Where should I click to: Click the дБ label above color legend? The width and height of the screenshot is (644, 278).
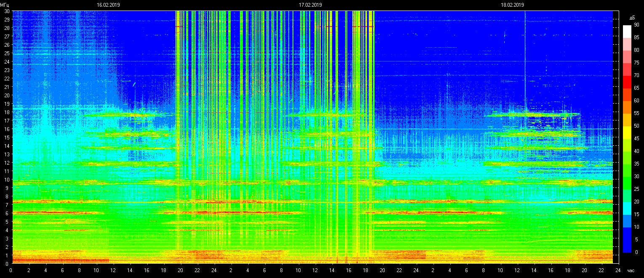(x=632, y=18)
